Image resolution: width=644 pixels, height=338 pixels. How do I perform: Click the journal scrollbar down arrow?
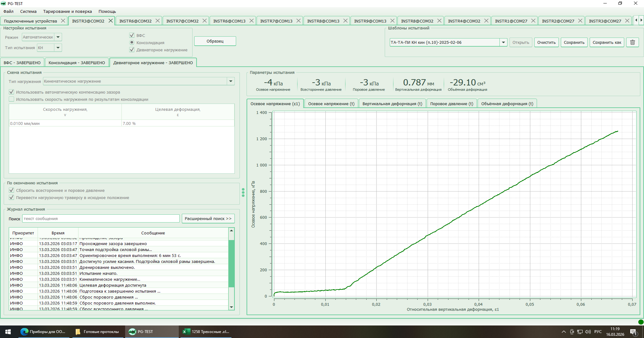pyautogui.click(x=231, y=307)
